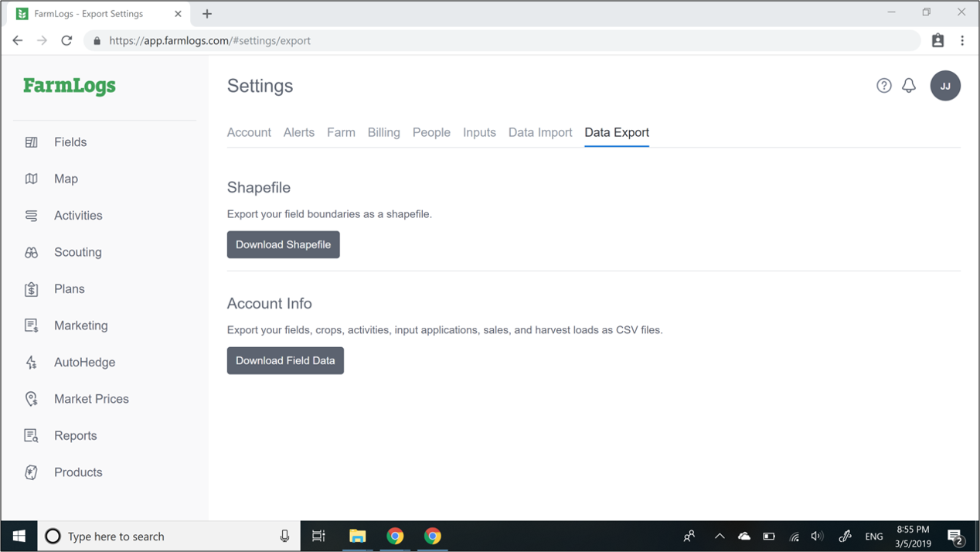
Task: Open the Products sidebar icon
Action: pyautogui.click(x=31, y=472)
